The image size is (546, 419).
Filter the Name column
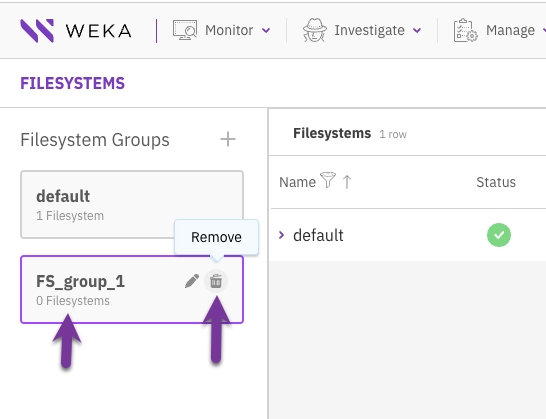point(328,180)
